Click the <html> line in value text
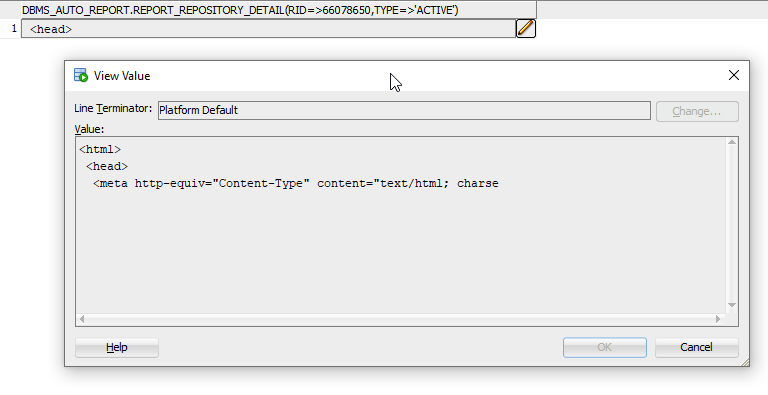The image size is (768, 395). pos(100,149)
